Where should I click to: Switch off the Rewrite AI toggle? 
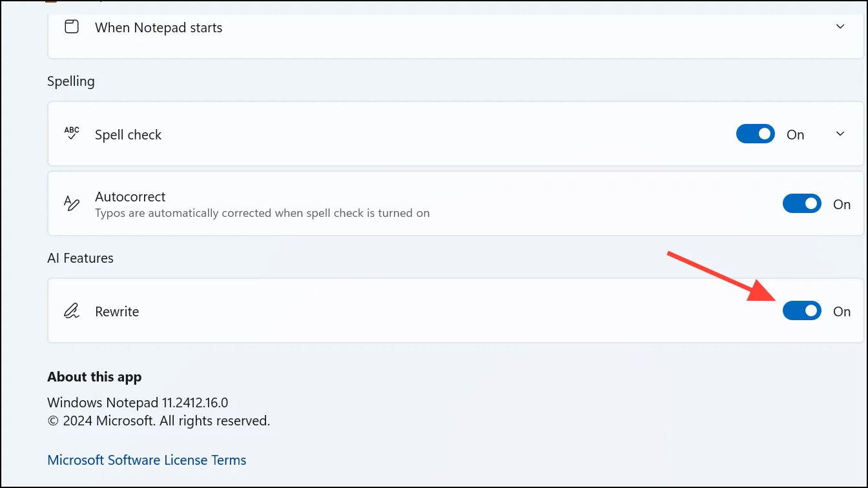click(801, 311)
